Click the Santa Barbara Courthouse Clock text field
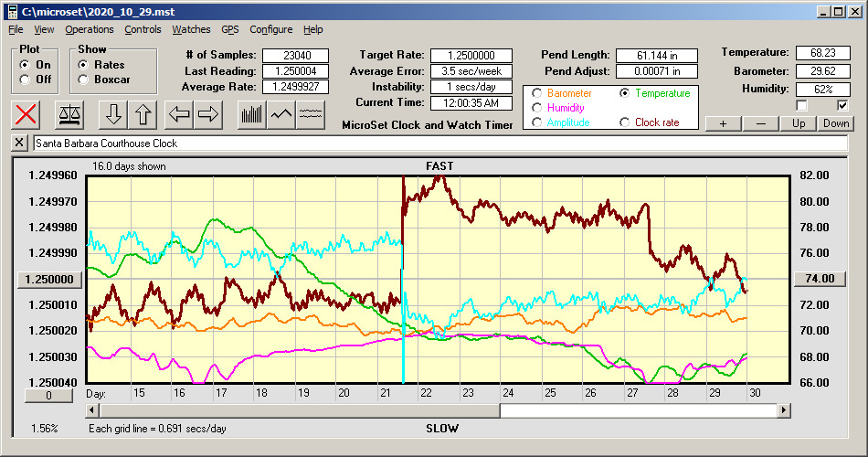This screenshot has width=868, height=457. [x=439, y=143]
